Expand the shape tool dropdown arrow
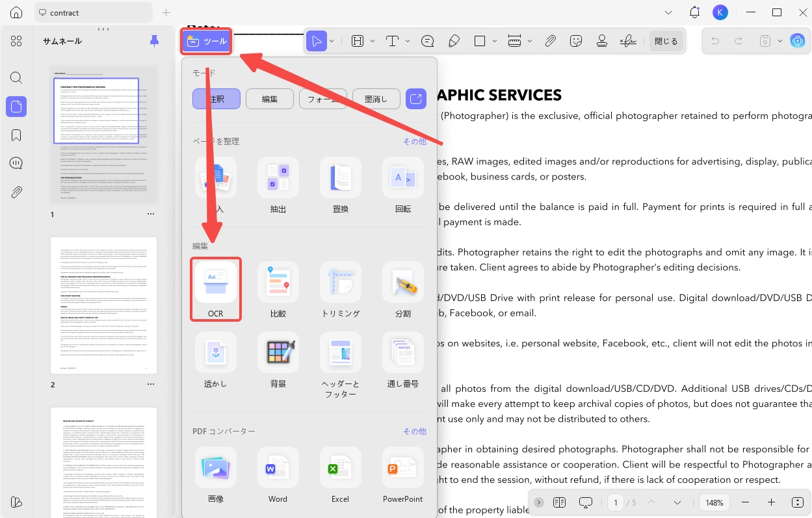Viewport: 812px width, 518px height. [x=495, y=41]
